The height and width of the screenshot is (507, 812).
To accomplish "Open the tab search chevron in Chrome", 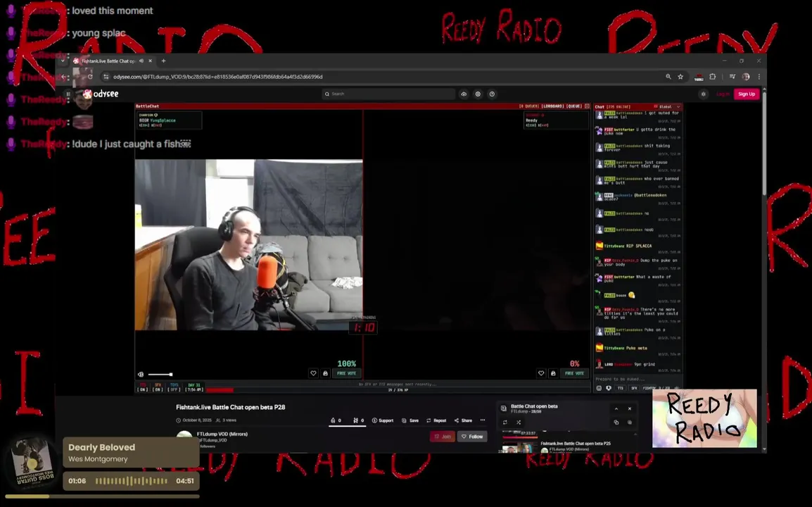I will click(63, 61).
